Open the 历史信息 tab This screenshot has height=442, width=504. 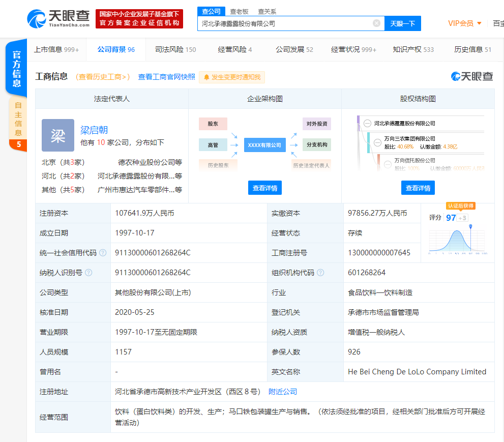[x=473, y=49]
